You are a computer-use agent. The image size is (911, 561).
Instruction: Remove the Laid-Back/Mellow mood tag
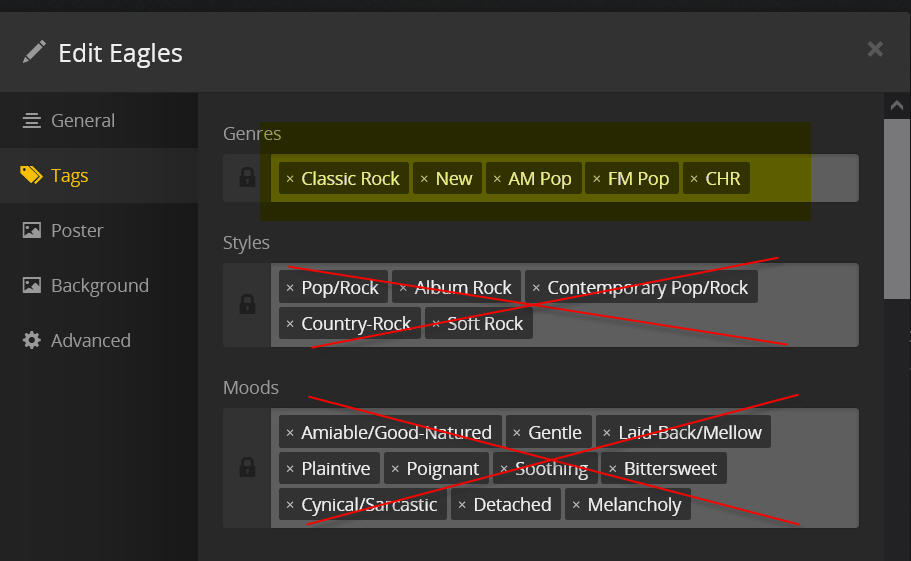[607, 433]
